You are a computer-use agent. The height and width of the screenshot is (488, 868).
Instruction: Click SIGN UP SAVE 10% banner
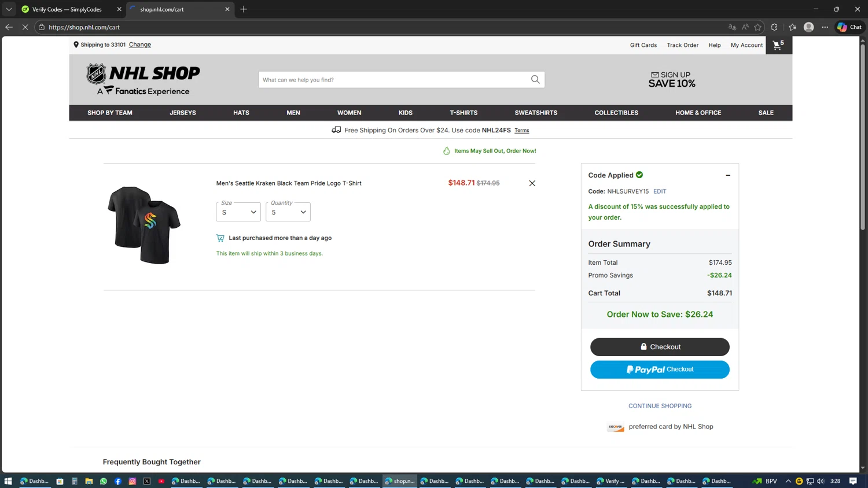672,79
